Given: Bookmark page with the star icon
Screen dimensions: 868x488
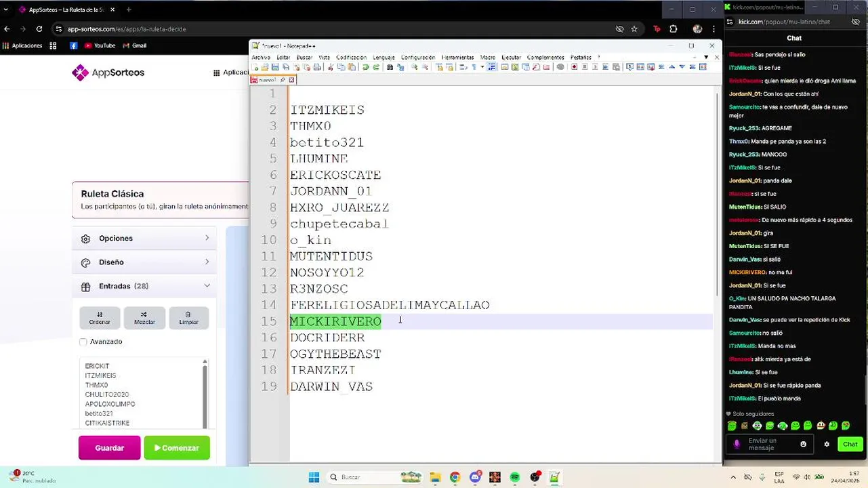Looking at the screenshot, I should pyautogui.click(x=634, y=29).
